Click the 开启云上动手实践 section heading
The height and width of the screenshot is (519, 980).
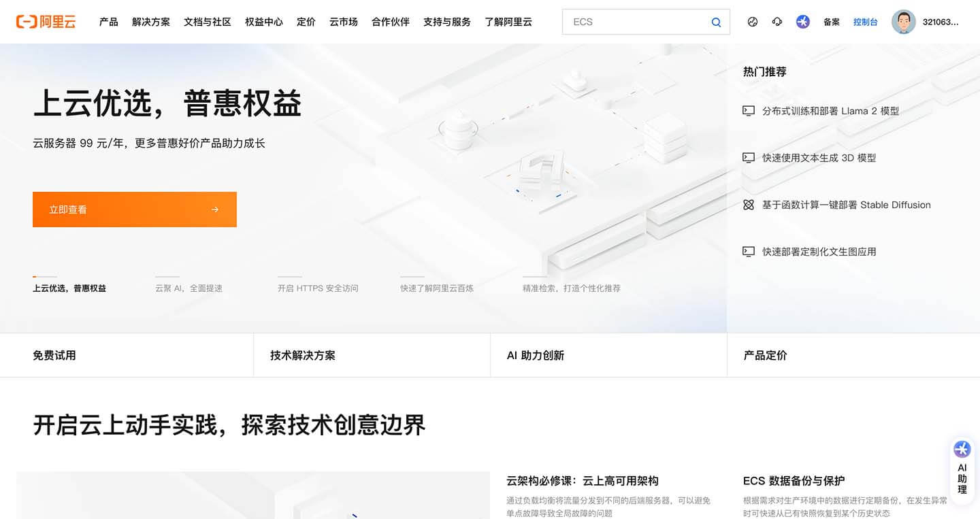[229, 424]
